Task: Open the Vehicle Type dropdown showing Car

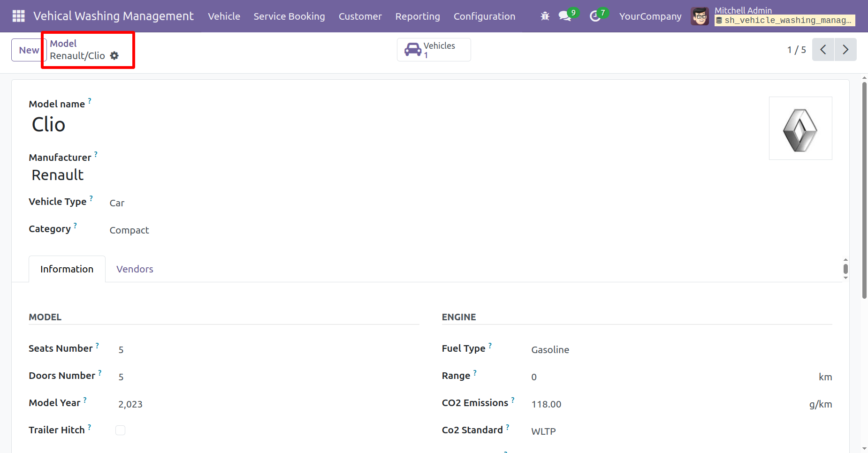Action: click(117, 203)
